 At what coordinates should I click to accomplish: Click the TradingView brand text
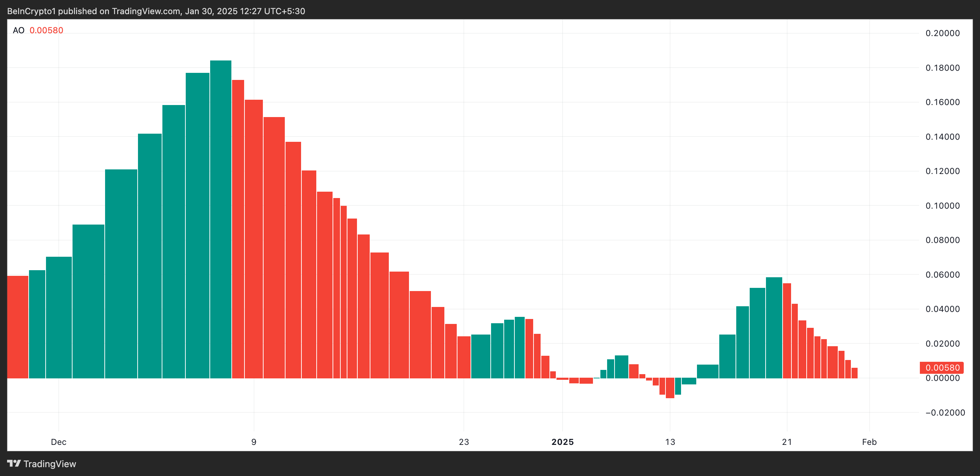click(x=50, y=464)
